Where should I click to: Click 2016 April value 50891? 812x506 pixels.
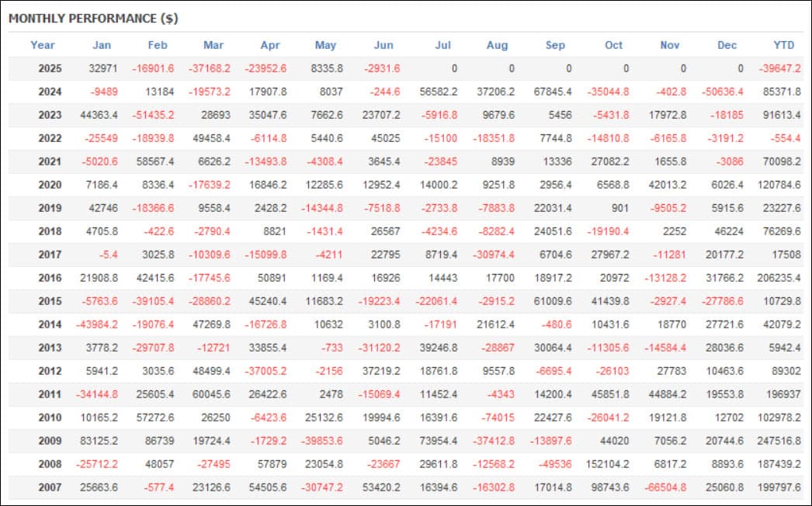tap(272, 278)
